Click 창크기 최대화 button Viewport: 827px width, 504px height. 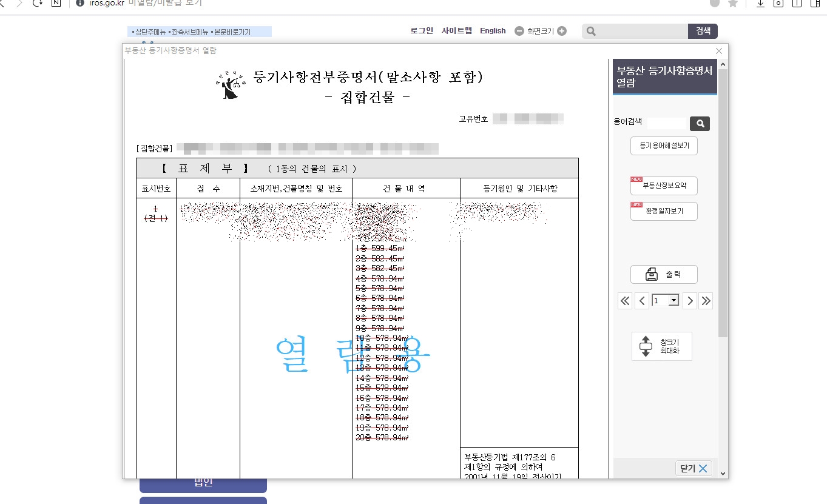(661, 346)
